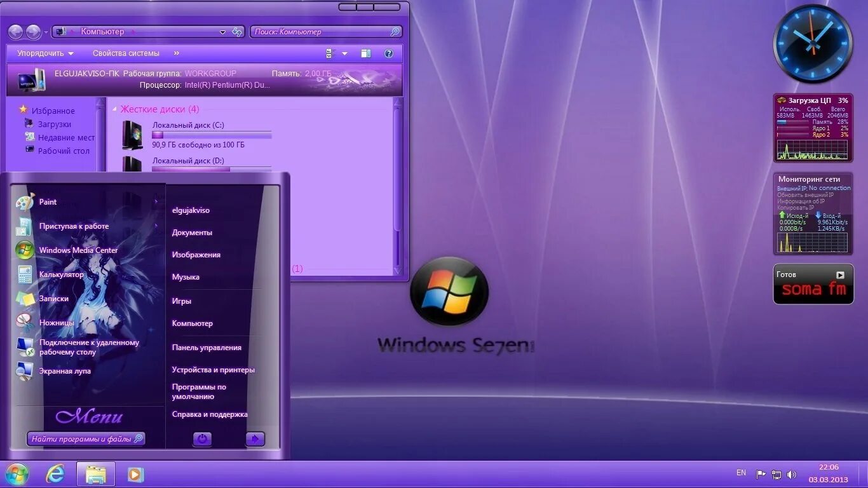Click the Explorer search box
This screenshot has height=488, width=868.
(x=327, y=32)
